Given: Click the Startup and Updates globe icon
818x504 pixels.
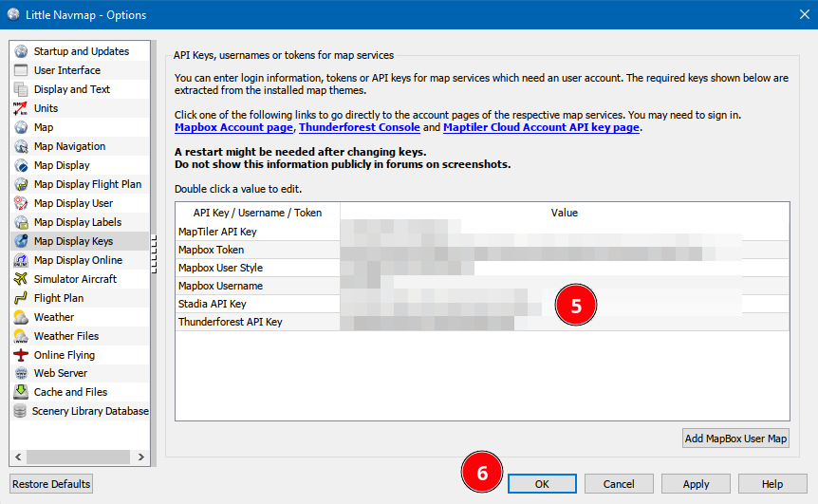Looking at the screenshot, I should pos(21,51).
